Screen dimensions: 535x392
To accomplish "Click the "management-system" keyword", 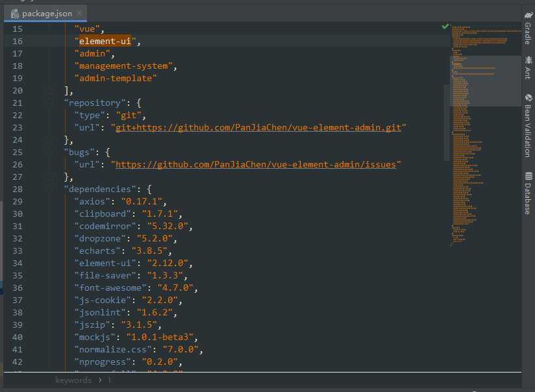I will point(123,66).
